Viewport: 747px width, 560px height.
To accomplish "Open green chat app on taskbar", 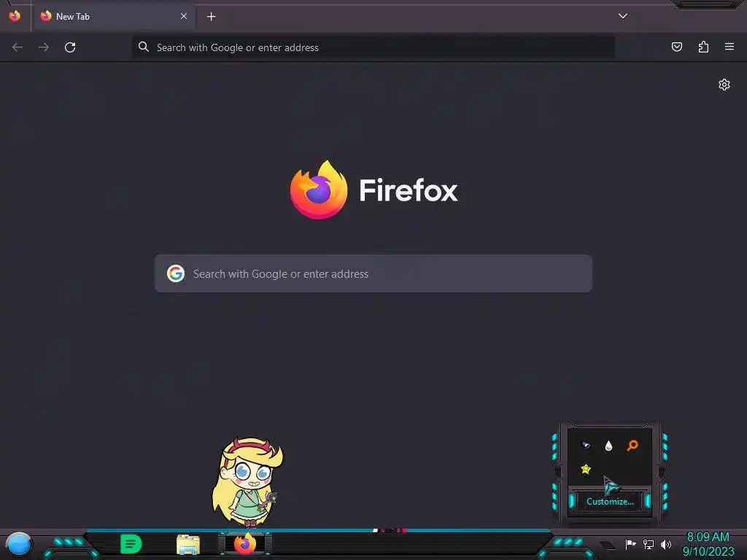I will [x=131, y=544].
